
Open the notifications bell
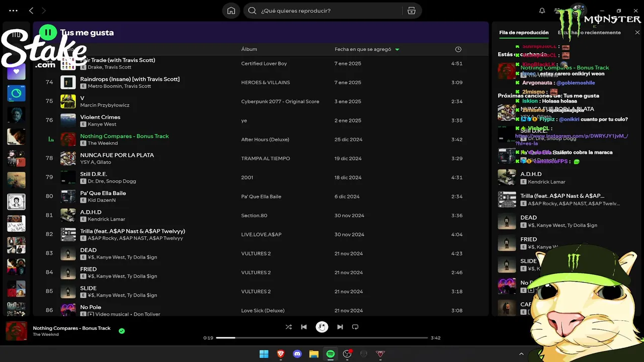pyautogui.click(x=542, y=11)
